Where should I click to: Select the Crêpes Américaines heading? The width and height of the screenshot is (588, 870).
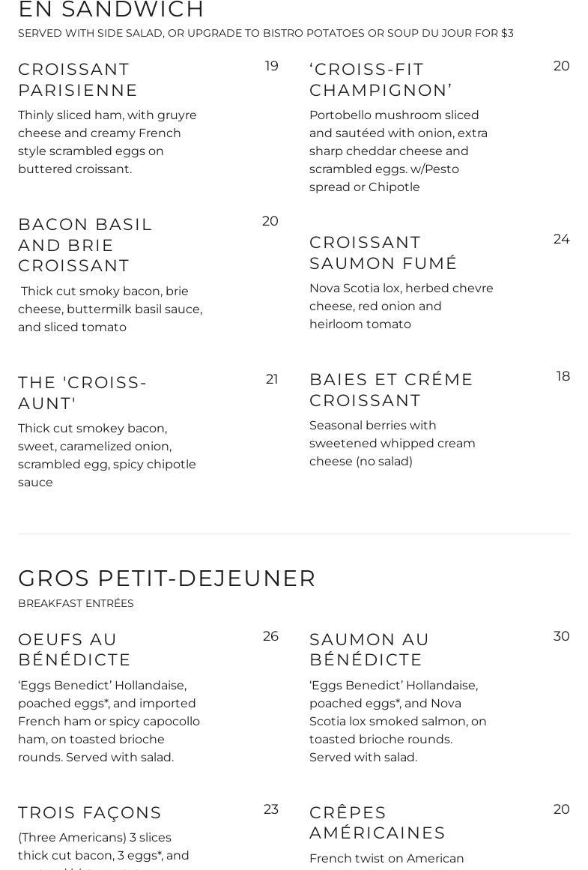tap(378, 823)
